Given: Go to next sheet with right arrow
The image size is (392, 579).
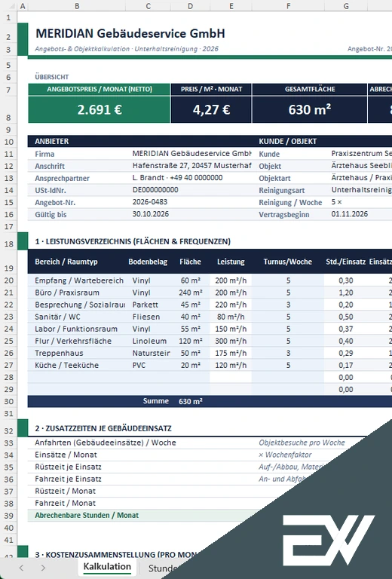Looking at the screenshot, I should (43, 568).
